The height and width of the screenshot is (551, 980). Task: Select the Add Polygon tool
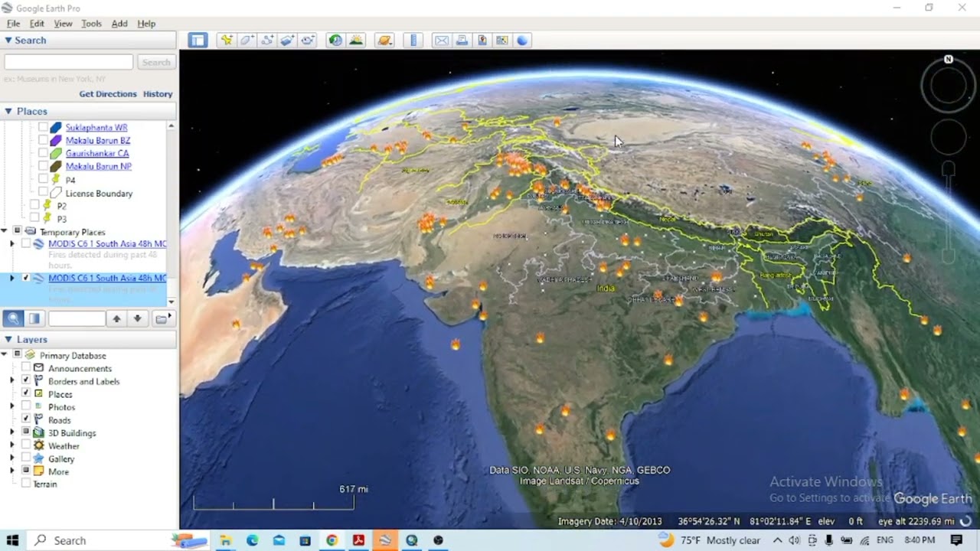[x=247, y=41]
